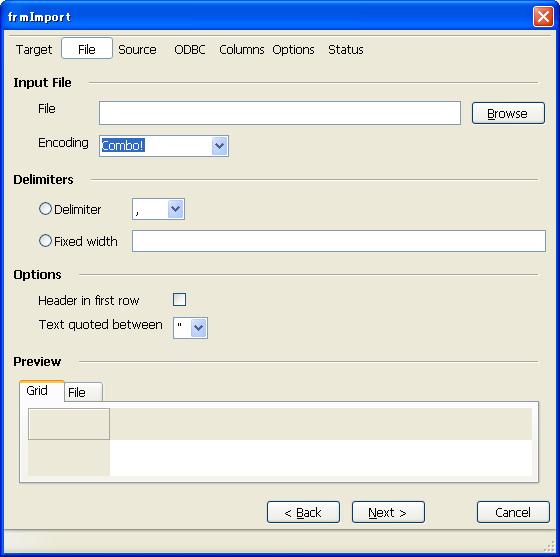Go back with the < Back button
This screenshot has width=560, height=557.
[x=303, y=512]
